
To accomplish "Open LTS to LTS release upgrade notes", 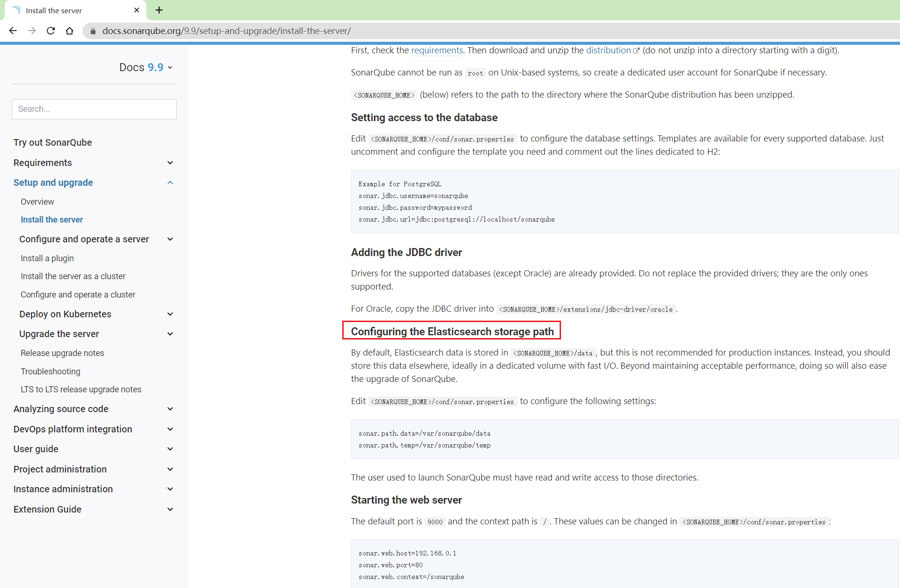I will (x=81, y=389).
